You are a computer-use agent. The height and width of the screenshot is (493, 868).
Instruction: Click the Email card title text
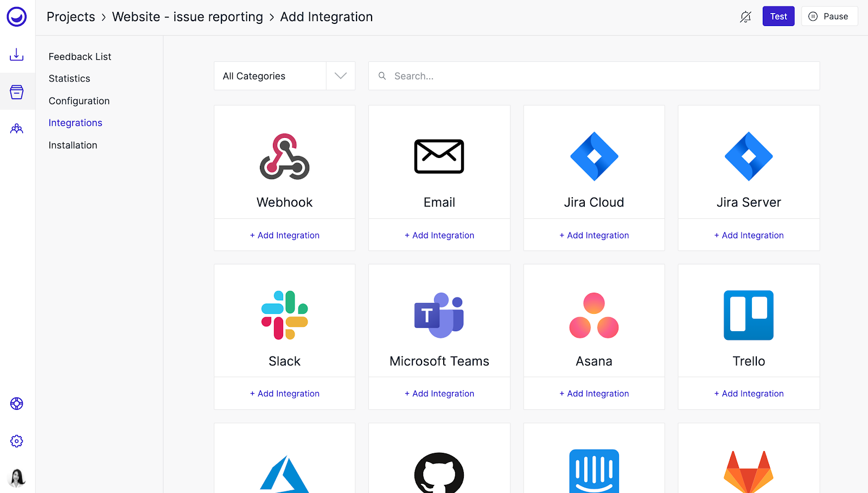439,203
